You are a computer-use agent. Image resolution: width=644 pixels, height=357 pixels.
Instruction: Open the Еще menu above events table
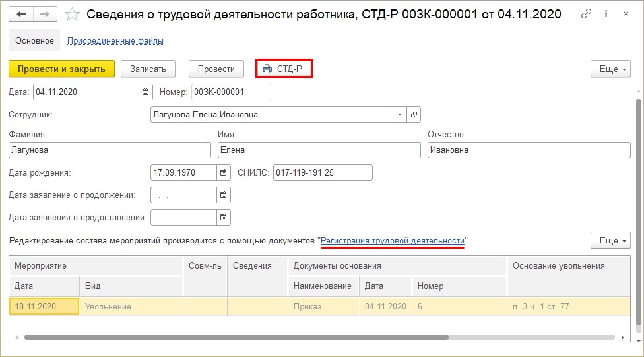coord(611,240)
